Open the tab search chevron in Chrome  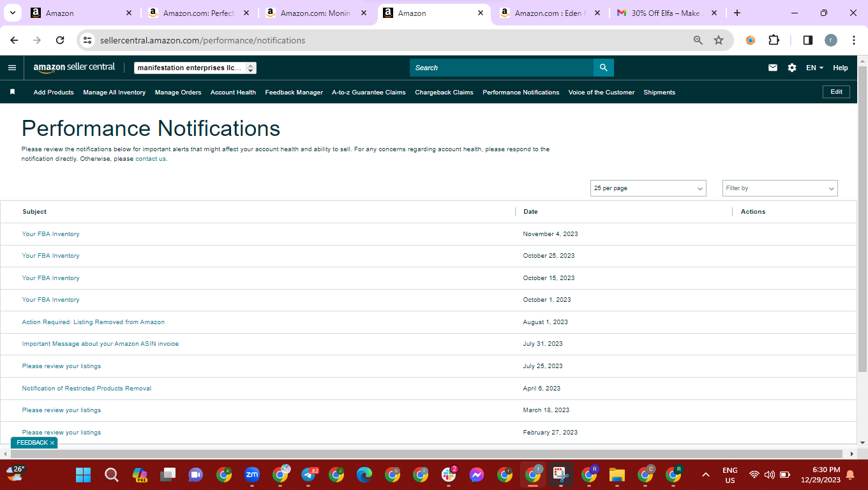click(x=13, y=13)
